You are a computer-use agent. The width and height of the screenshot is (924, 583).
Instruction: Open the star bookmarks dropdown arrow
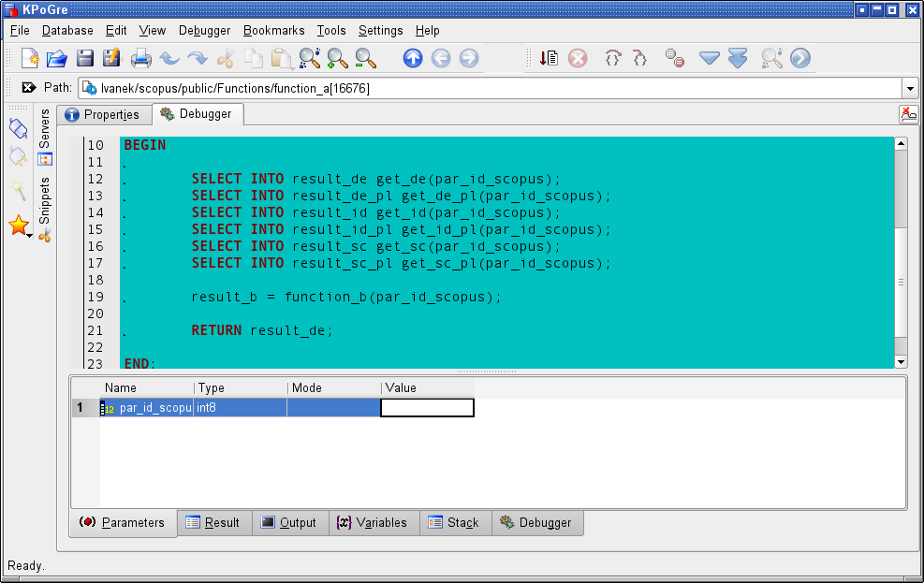pos(31,236)
